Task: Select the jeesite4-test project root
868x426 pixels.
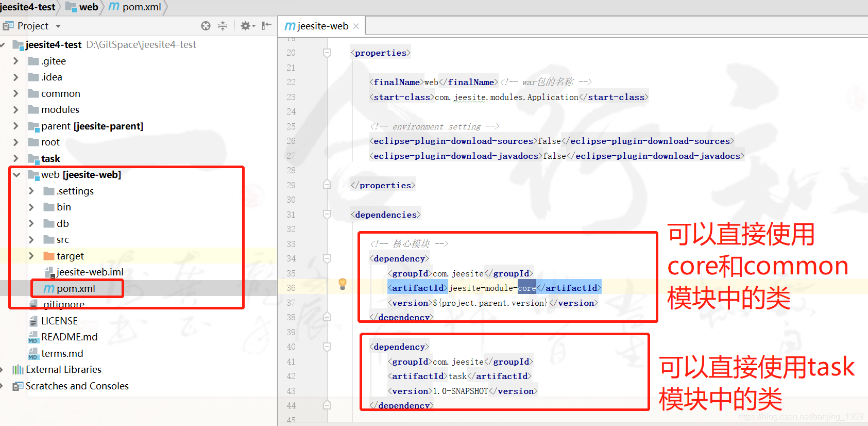Action: pos(53,44)
